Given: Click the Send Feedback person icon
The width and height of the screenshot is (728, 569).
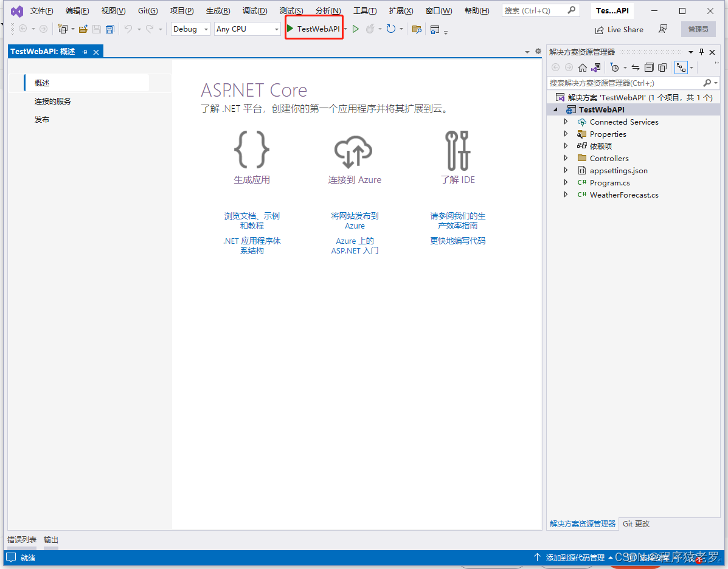Looking at the screenshot, I should (663, 29).
